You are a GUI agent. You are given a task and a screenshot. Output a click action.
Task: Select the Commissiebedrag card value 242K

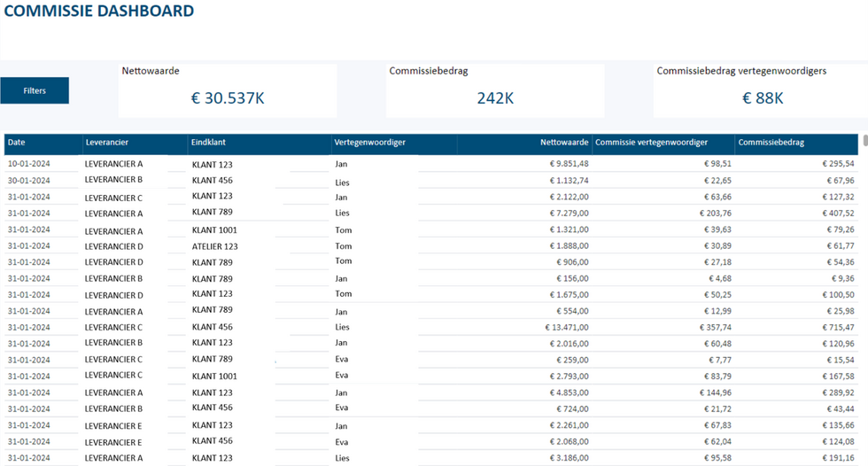[x=495, y=98]
